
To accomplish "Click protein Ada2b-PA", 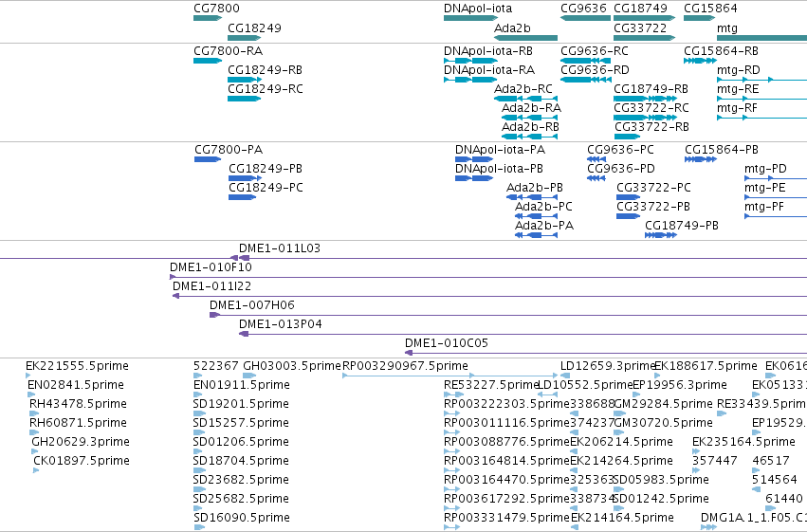I will pyautogui.click(x=537, y=235).
